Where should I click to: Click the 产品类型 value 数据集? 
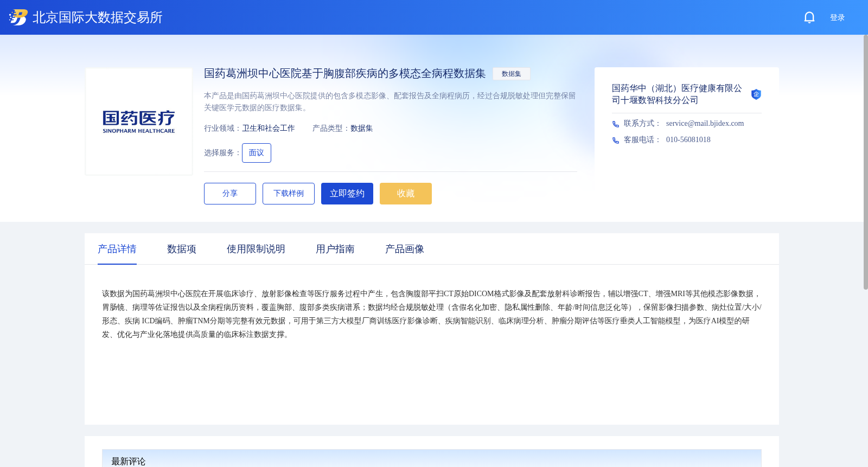point(362,129)
